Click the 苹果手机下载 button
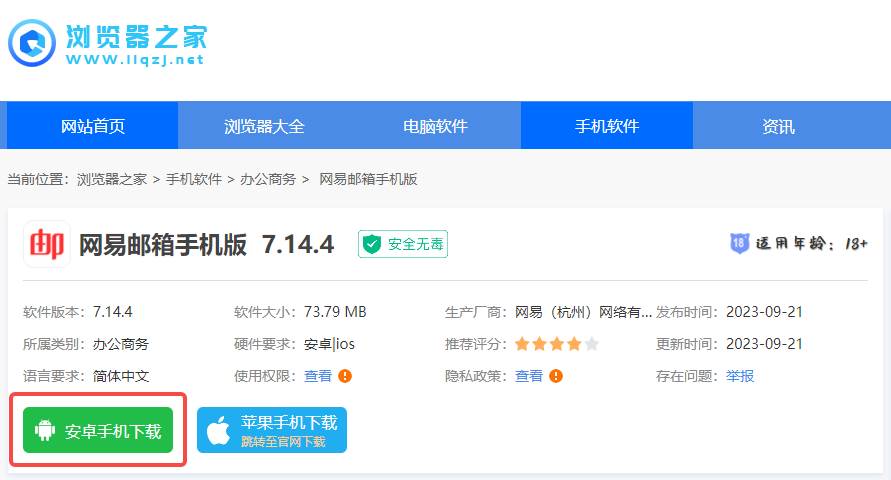 click(x=272, y=430)
